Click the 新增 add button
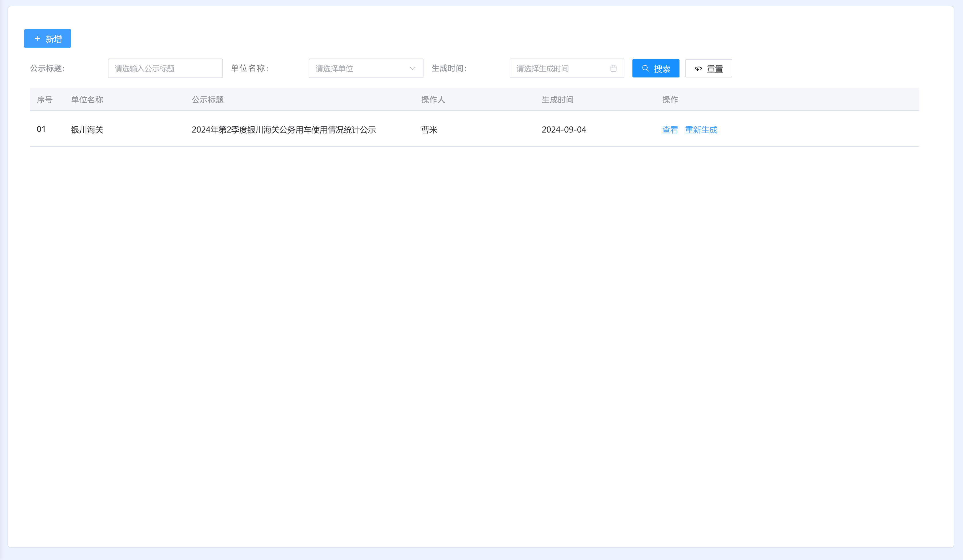The image size is (963, 560). [47, 38]
